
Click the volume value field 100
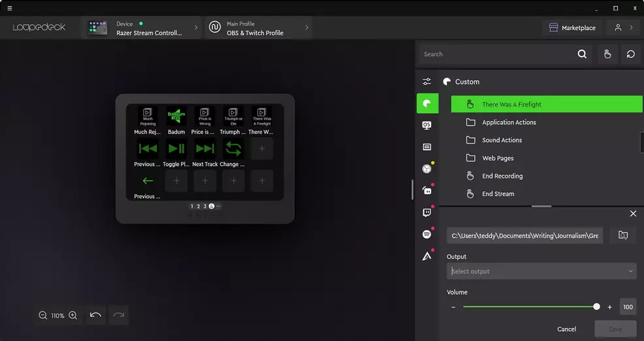pyautogui.click(x=628, y=307)
